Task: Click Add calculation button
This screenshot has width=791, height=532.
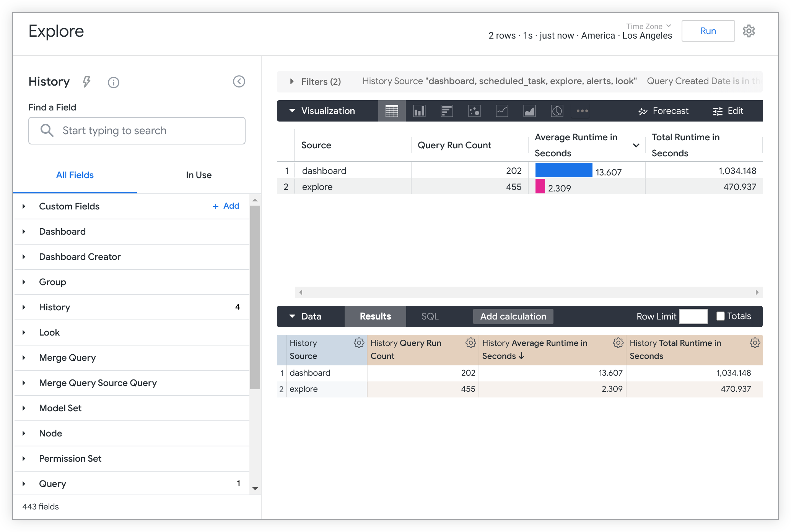Action: pos(513,316)
